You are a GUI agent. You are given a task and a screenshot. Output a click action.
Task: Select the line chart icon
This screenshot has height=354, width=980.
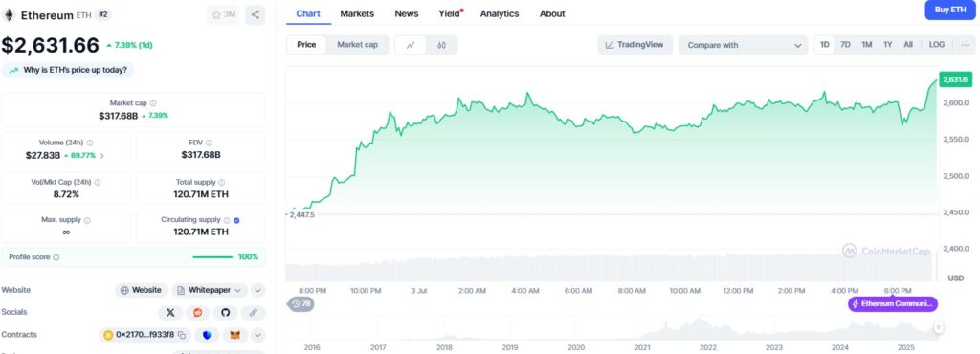[x=411, y=45]
